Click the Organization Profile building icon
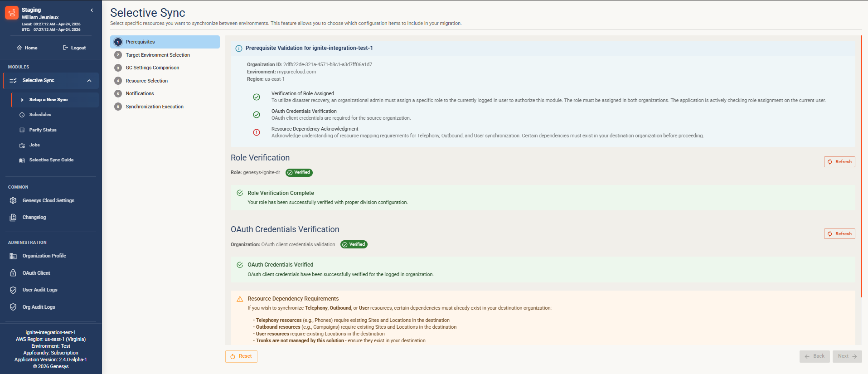The image size is (868, 374). click(13, 256)
